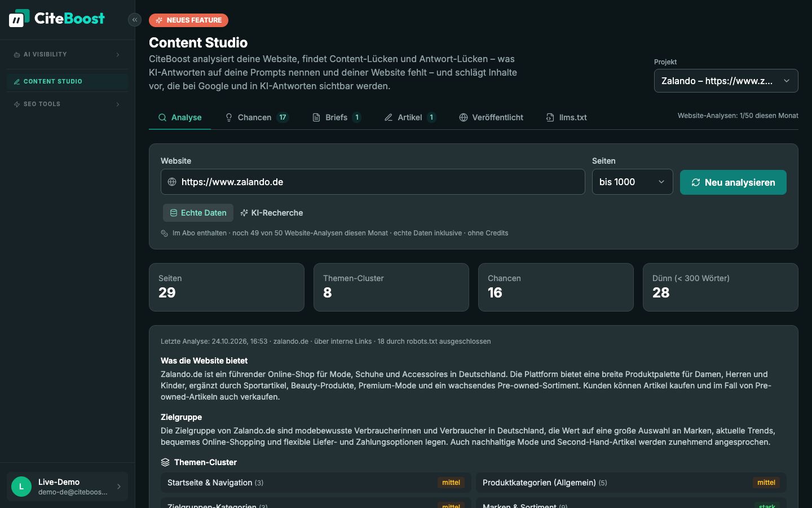Open the Startseite & Navigation cluster row
Screen dimensions: 812x508
[x=316, y=483]
